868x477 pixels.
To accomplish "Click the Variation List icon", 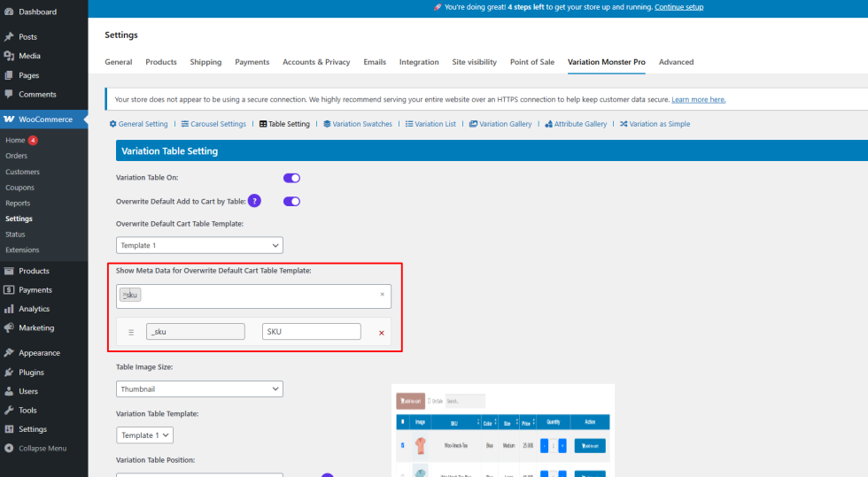I will tap(409, 124).
